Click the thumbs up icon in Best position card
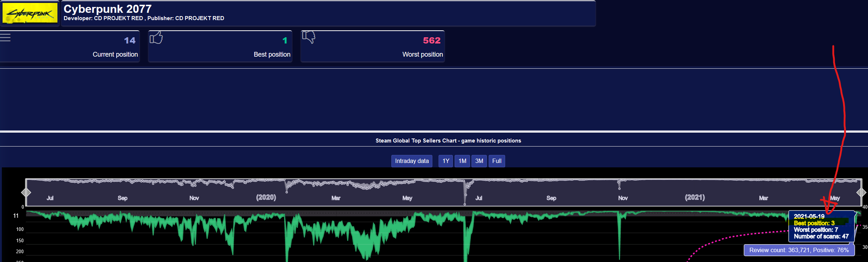Viewport: 868px width, 262px height. [x=156, y=37]
